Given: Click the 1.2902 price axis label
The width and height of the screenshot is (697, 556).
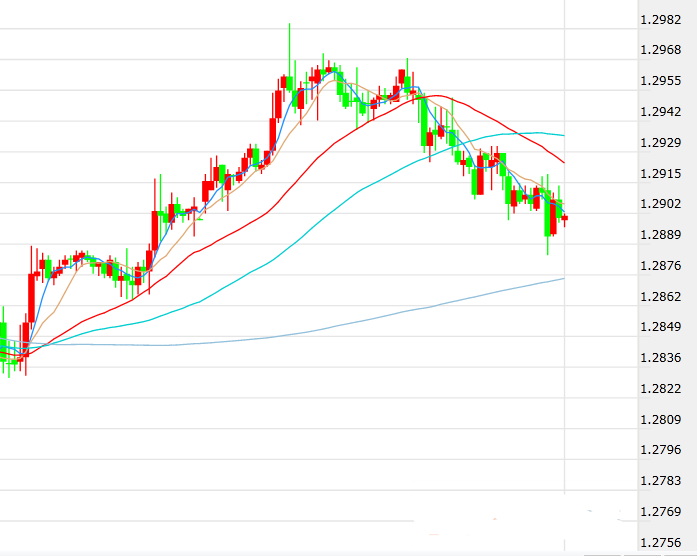Looking at the screenshot, I should [x=660, y=204].
